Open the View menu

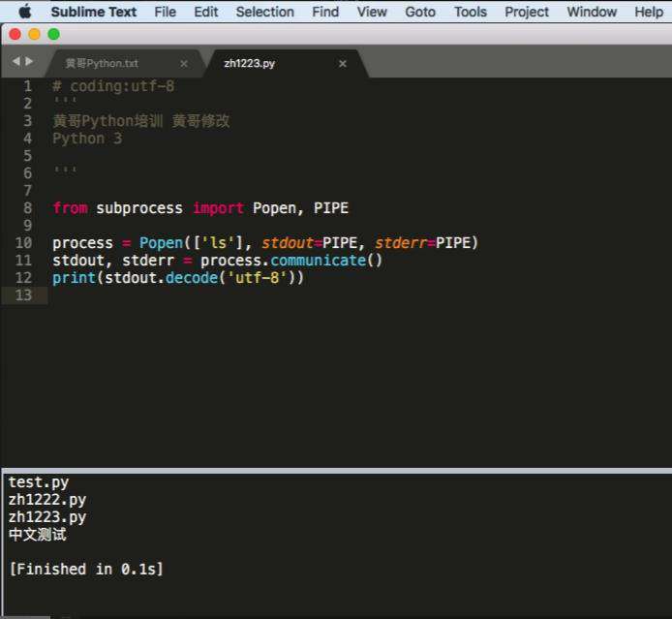tap(372, 12)
